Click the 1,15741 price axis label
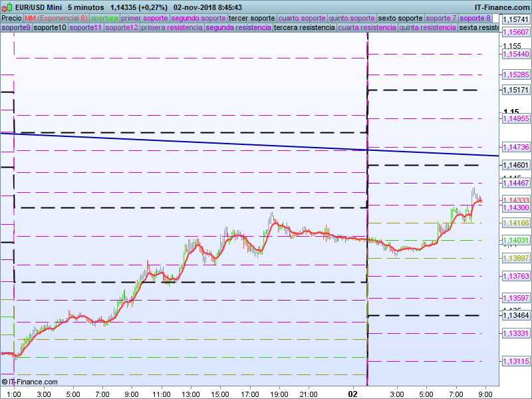Screen dimensions: 532x399 (x=515, y=20)
